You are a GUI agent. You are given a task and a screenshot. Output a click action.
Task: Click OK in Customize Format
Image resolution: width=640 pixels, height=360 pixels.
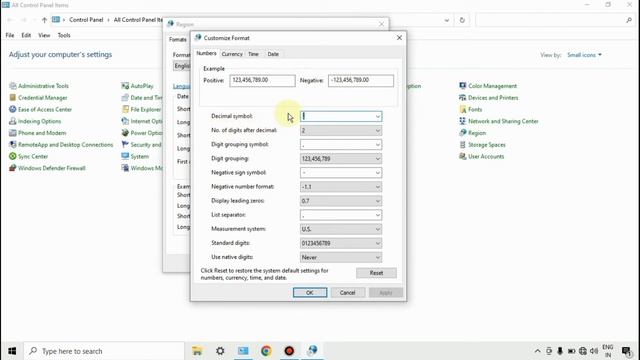tap(310, 293)
